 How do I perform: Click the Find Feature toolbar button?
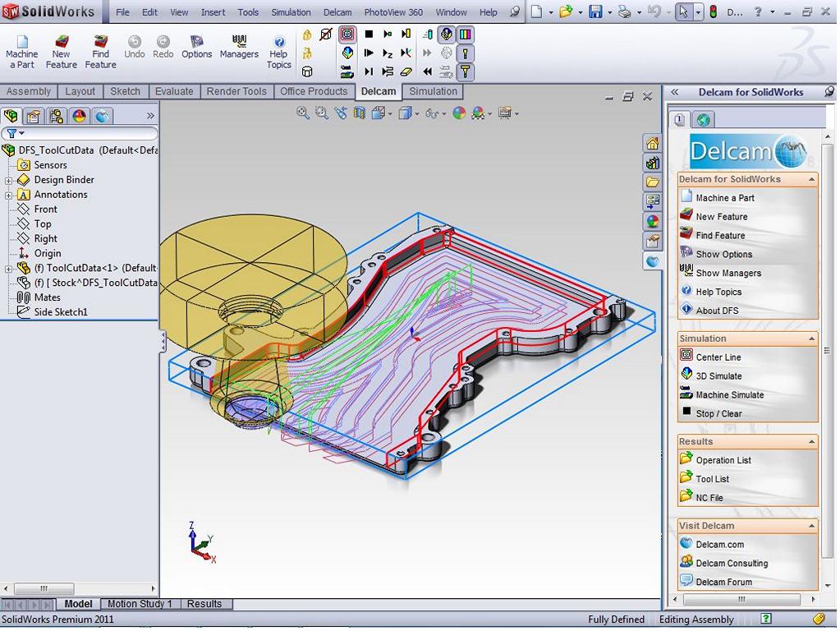100,52
